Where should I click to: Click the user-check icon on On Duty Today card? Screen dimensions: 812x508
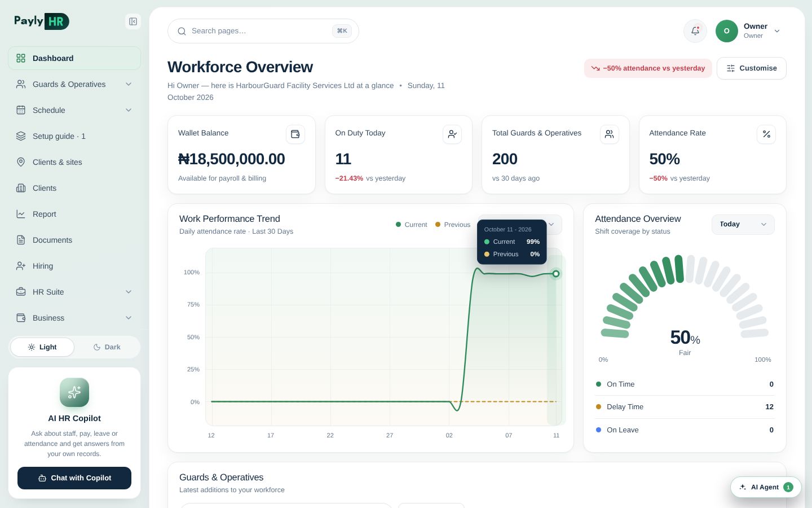[x=452, y=134]
